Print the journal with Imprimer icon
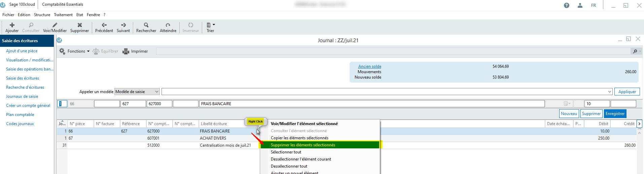This screenshot has width=644, height=174. [126, 51]
